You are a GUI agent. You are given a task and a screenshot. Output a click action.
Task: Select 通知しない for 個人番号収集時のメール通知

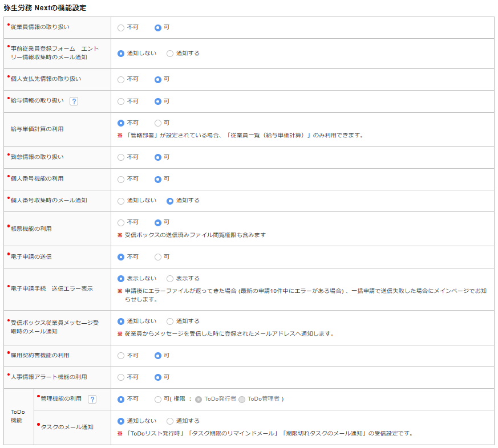pyautogui.click(x=121, y=201)
